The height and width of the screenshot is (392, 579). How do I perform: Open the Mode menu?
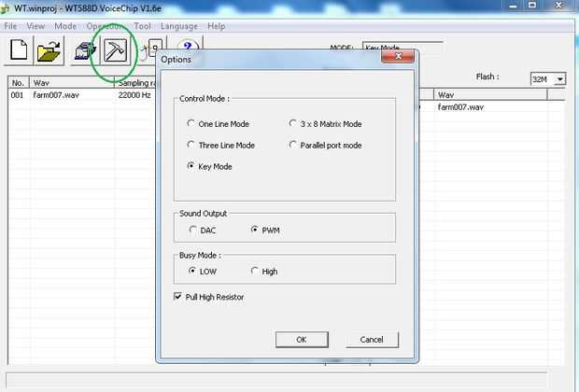coord(65,26)
